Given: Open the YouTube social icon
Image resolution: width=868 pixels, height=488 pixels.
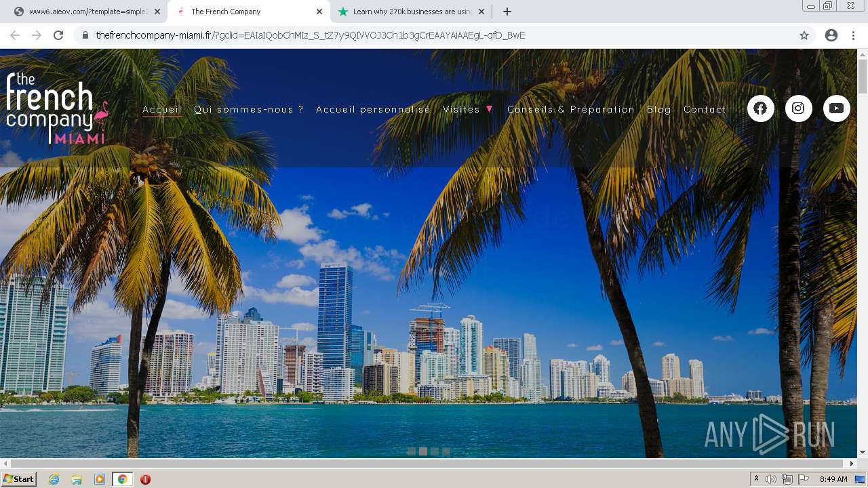Looking at the screenshot, I should click(836, 108).
